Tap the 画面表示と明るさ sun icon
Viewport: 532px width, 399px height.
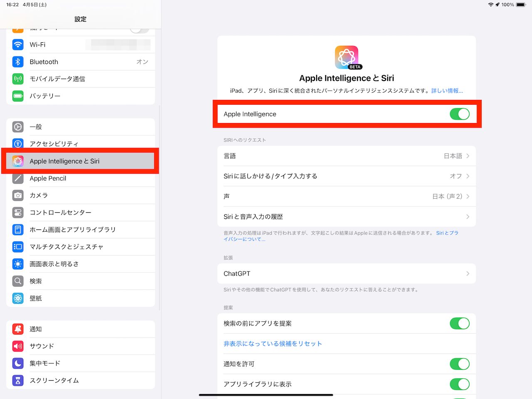18,264
